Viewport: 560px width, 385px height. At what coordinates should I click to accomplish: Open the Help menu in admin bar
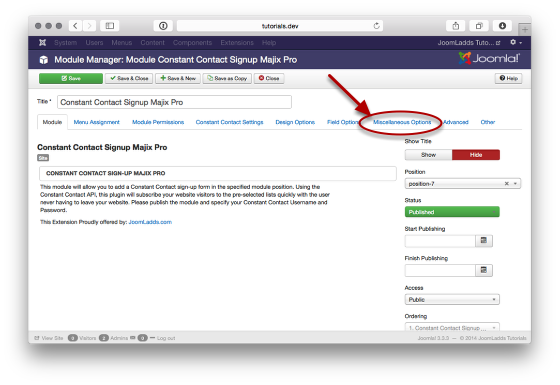[269, 42]
